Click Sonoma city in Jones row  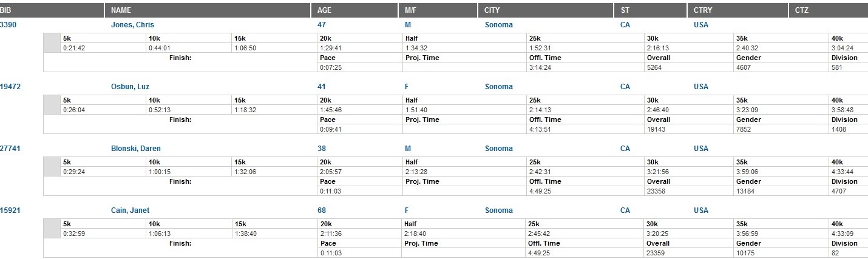tap(498, 25)
